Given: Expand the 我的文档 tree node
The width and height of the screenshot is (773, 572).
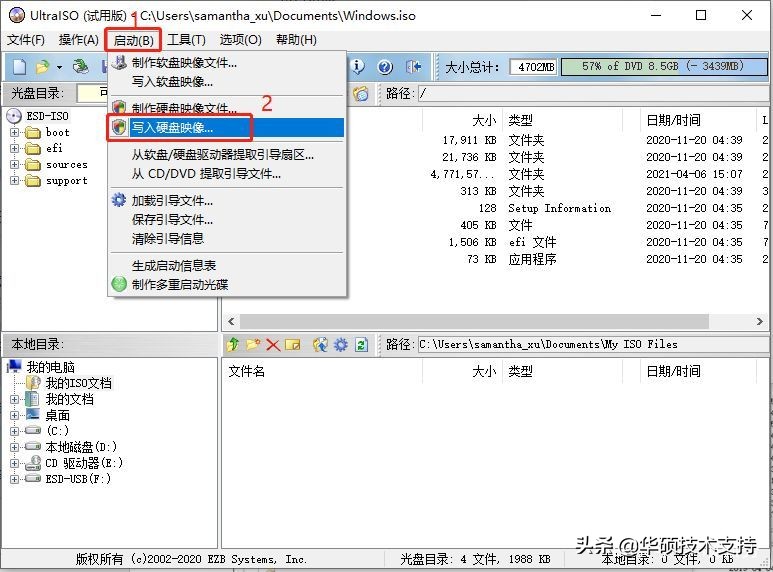Looking at the screenshot, I should point(14,399).
